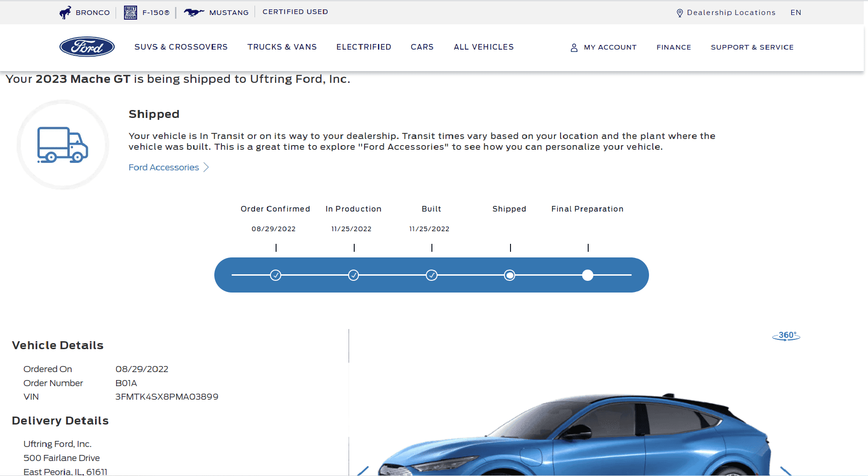Go to F-150 link in top bar

tap(156, 13)
